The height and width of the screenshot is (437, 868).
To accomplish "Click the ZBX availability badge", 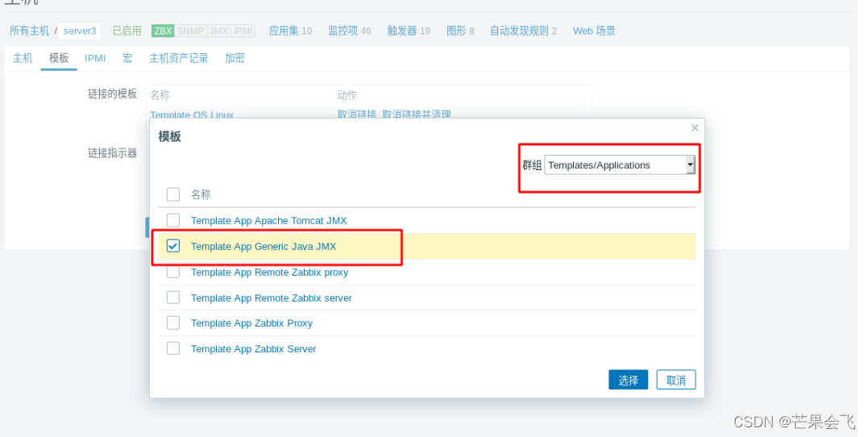I will coord(163,31).
